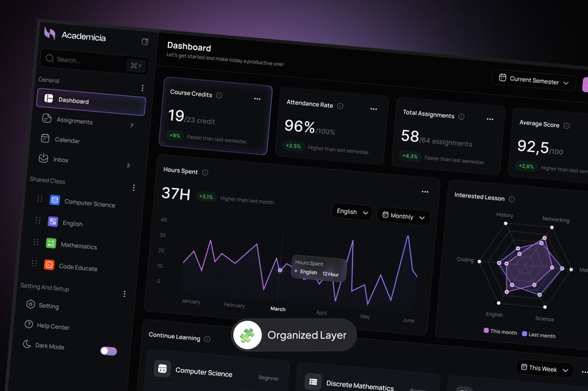This screenshot has height=391, width=588.
Task: Click info icon next to Interested Lesson
Action: [x=512, y=199]
